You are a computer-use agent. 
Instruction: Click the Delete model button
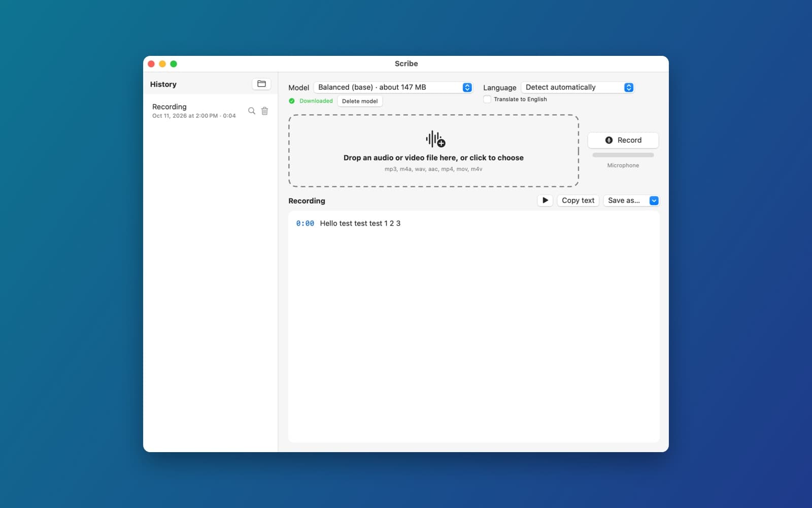click(360, 101)
